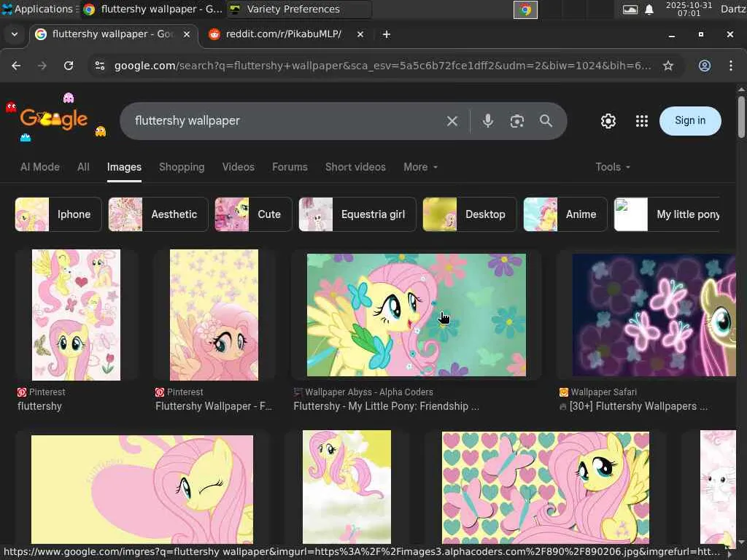Screen dimensions: 747x560
Task: Open a new browser tab
Action: [387, 34]
